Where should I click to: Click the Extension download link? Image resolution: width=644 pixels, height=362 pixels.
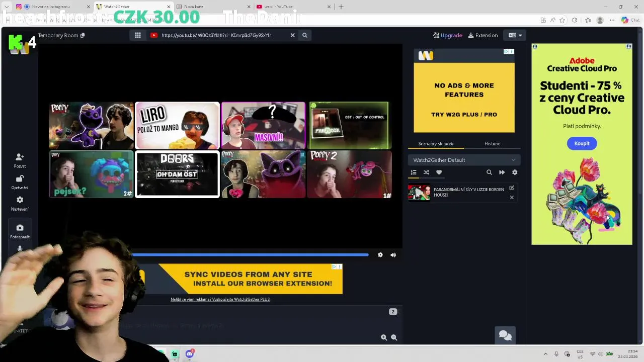482,35
